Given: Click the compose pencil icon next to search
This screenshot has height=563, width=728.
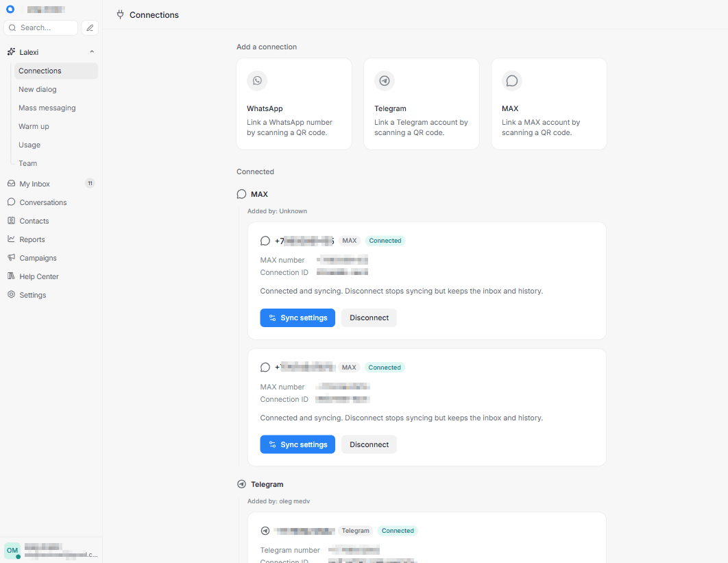Looking at the screenshot, I should (x=90, y=28).
